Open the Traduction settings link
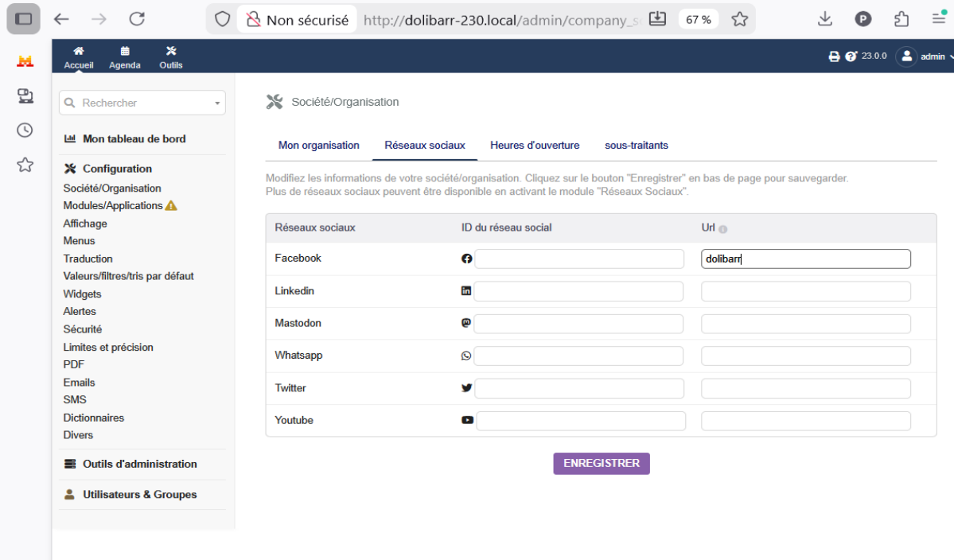The image size is (954, 560). [x=88, y=259]
